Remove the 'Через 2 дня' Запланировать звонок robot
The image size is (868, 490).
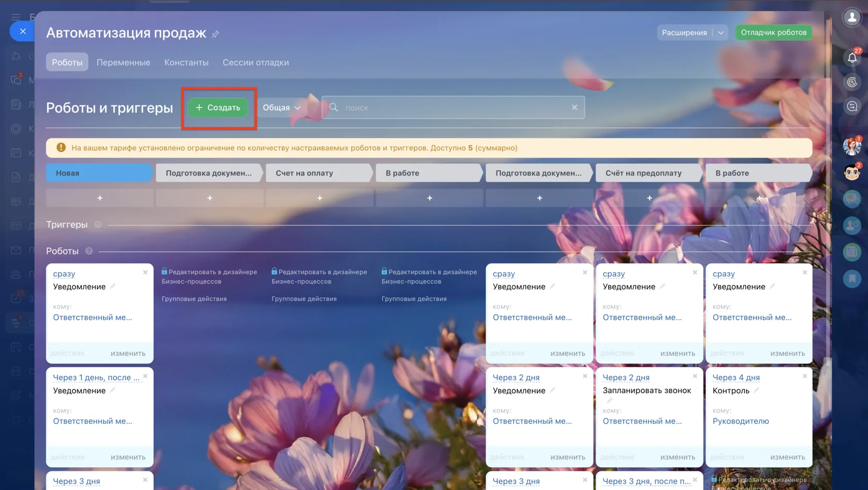695,376
